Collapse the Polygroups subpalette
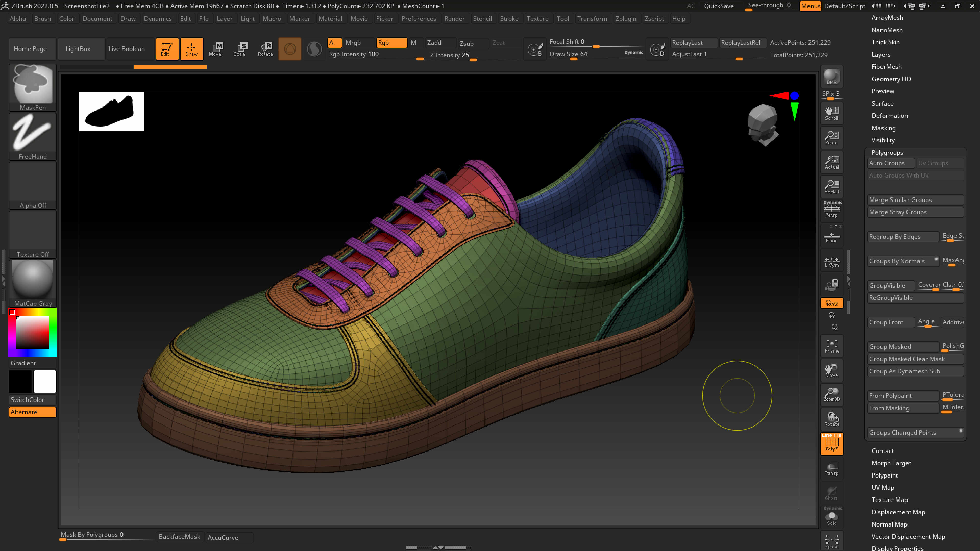980x551 pixels. [x=887, y=153]
